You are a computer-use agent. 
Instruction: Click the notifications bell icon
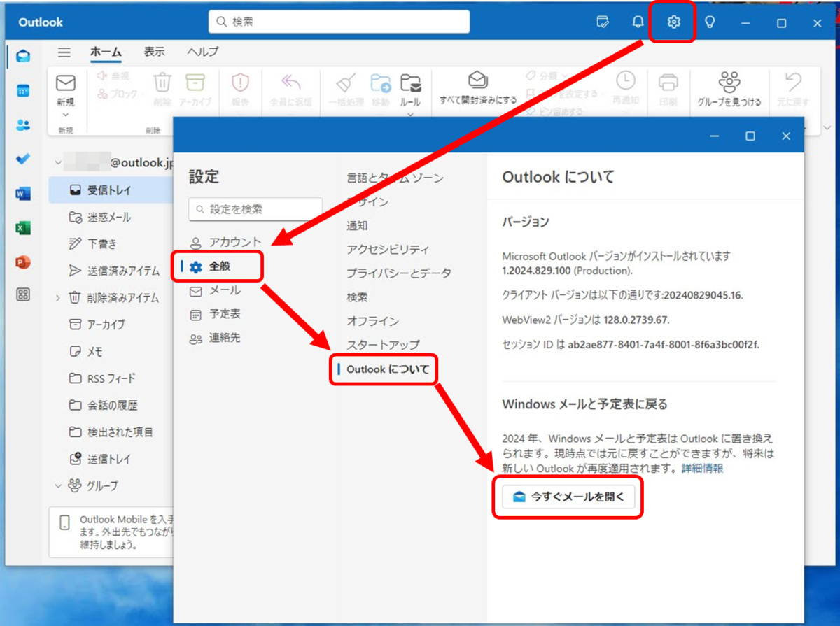tap(638, 22)
